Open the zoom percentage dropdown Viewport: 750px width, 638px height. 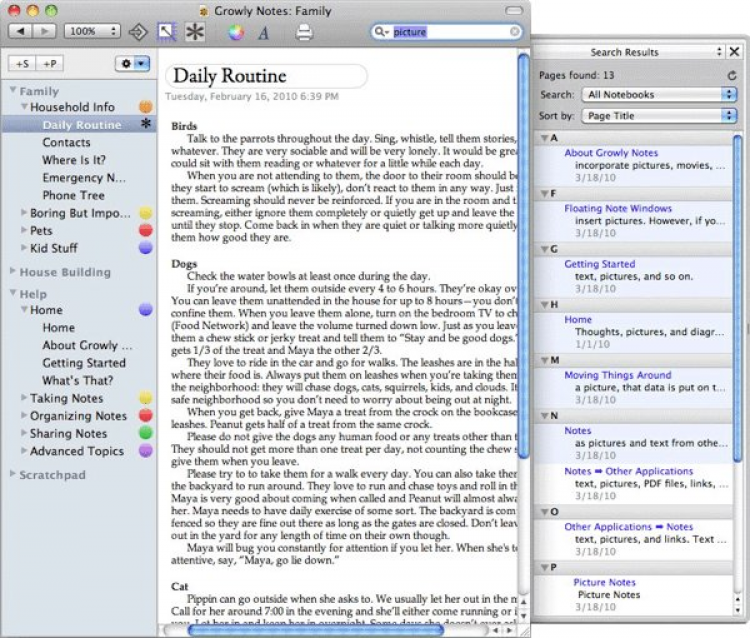point(93,32)
